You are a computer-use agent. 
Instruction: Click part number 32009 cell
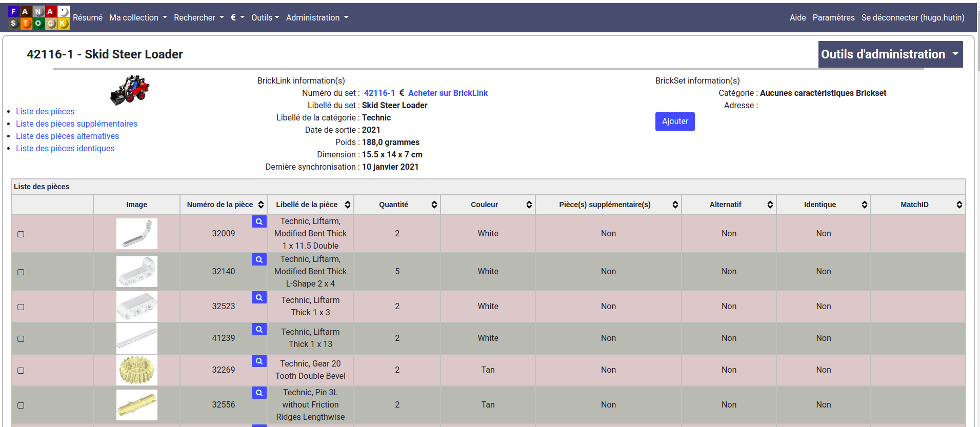coord(224,234)
